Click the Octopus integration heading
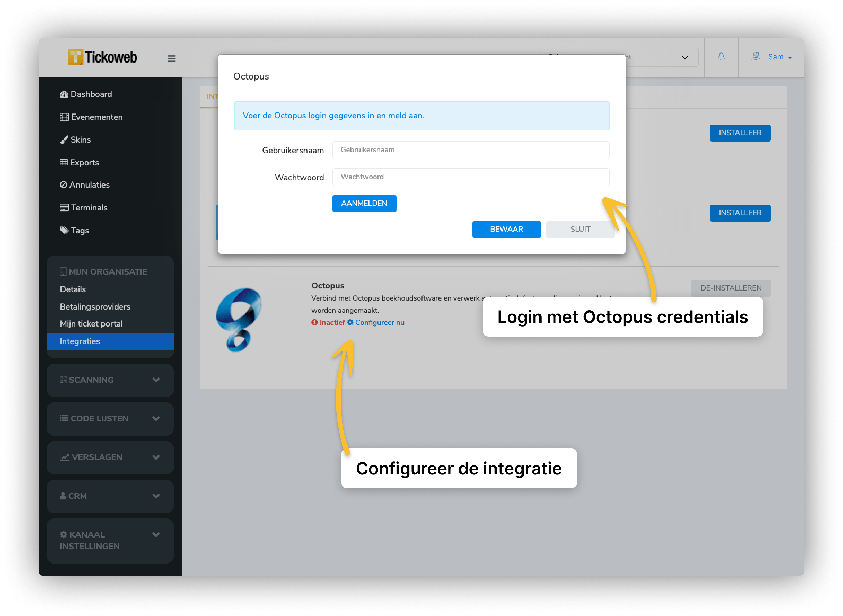The image size is (843, 616). [x=328, y=286]
